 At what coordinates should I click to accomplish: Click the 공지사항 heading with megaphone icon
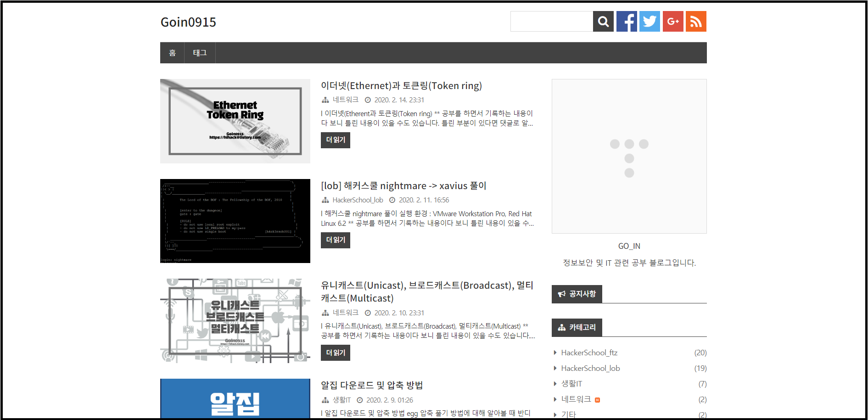[577, 294]
